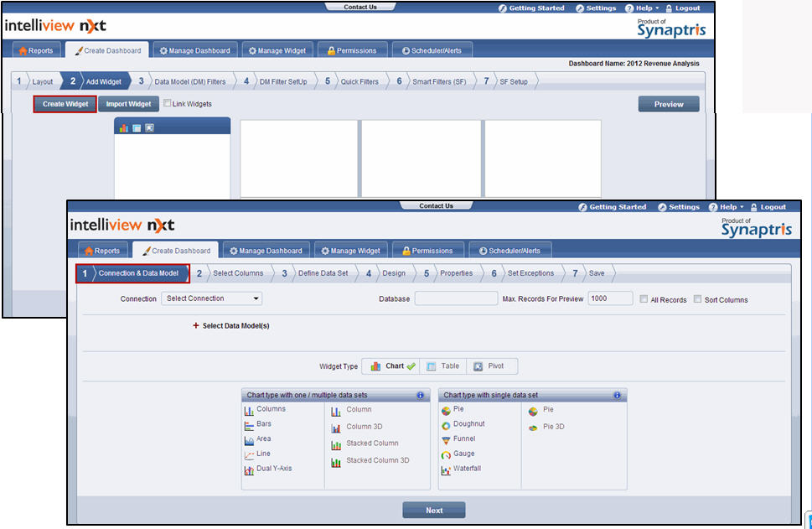Choose the Column chart subtype
This screenshot has height=529, width=812.
tap(352, 410)
